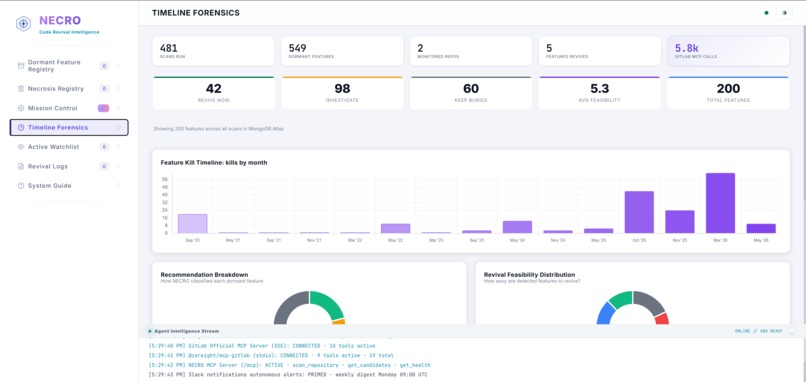The height and width of the screenshot is (382, 806).
Task: Select the 98 Investigate card
Action: (x=342, y=93)
